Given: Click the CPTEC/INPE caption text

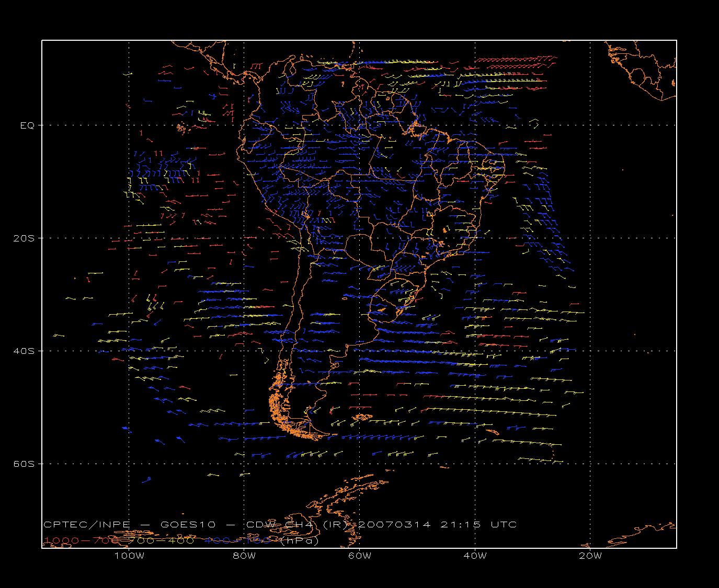Looking at the screenshot, I should (x=87, y=525).
